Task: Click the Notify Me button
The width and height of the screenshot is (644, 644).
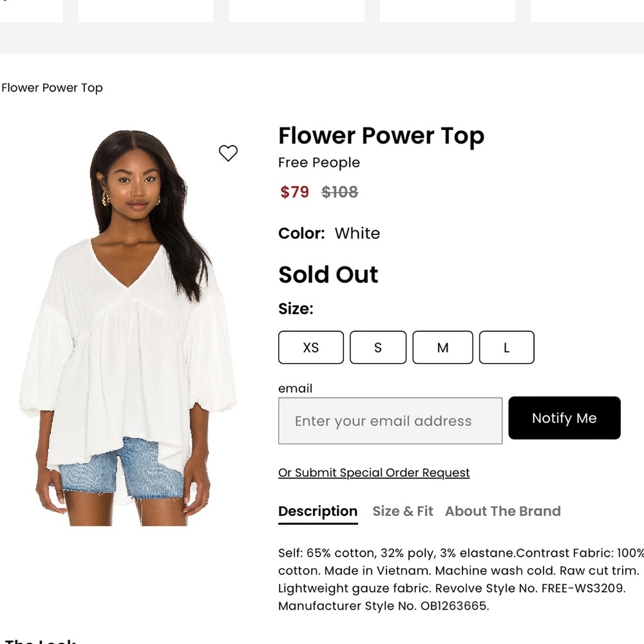Action: pos(564,418)
